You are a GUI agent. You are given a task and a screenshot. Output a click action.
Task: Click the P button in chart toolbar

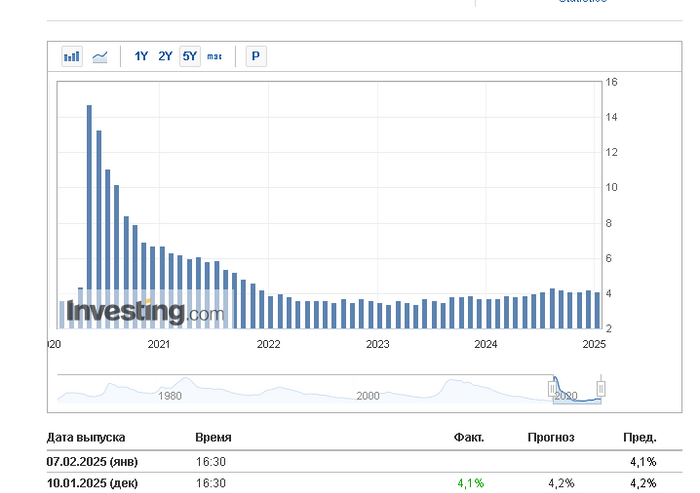256,56
